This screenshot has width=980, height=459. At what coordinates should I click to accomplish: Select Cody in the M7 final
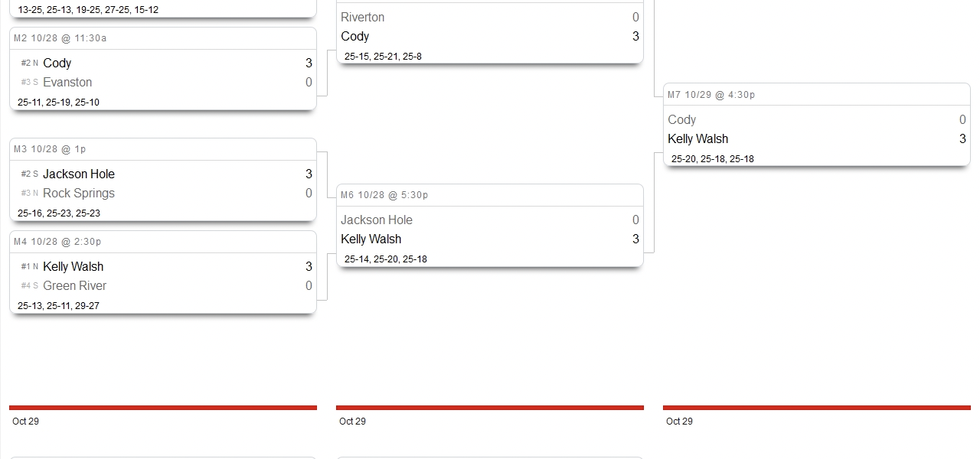click(682, 120)
